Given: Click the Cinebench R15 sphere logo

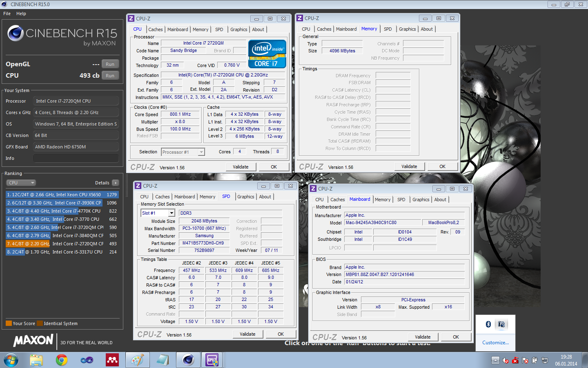Looking at the screenshot, I should pyautogui.click(x=16, y=33).
